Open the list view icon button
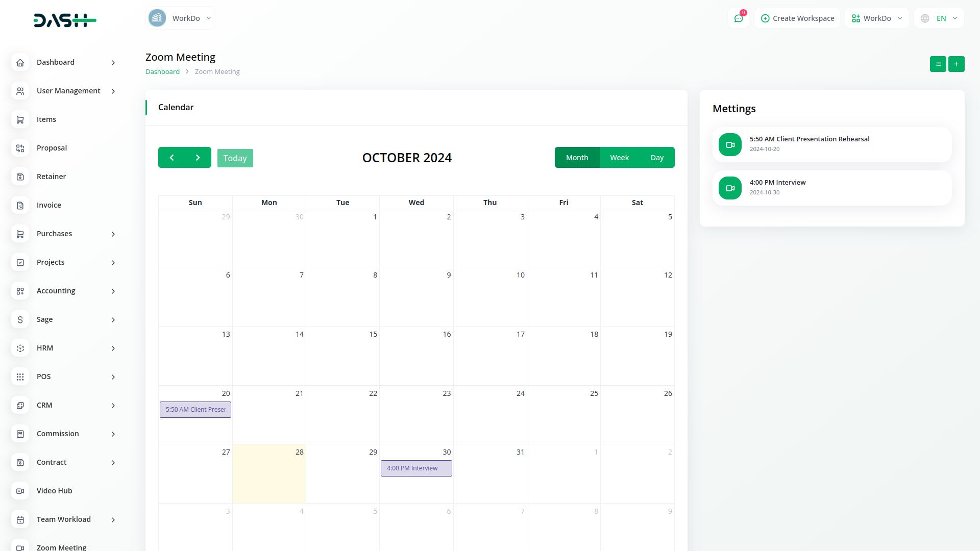This screenshot has width=980, height=551. pos(938,64)
